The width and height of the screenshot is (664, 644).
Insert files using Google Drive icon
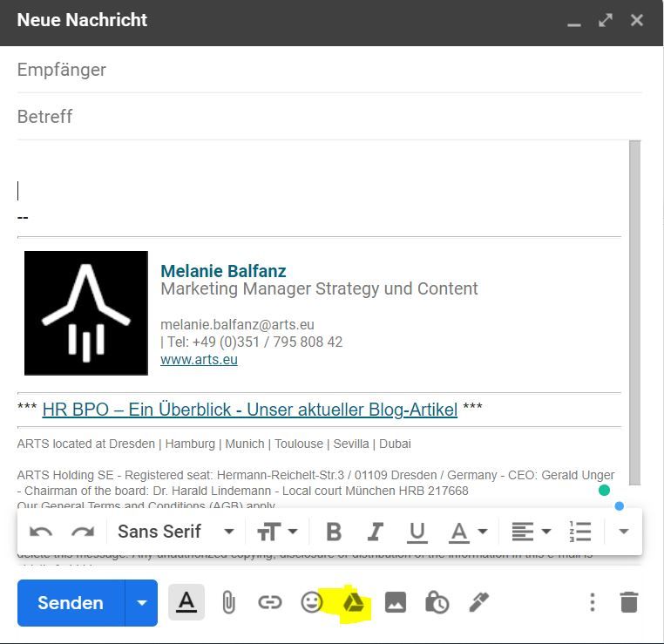354,602
